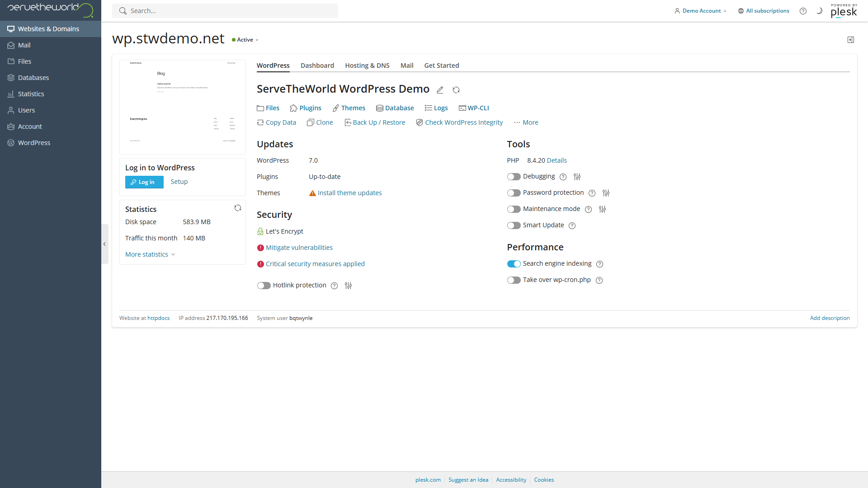Turn on Maintenance mode
Screen dimensions: 868x488
click(x=514, y=209)
